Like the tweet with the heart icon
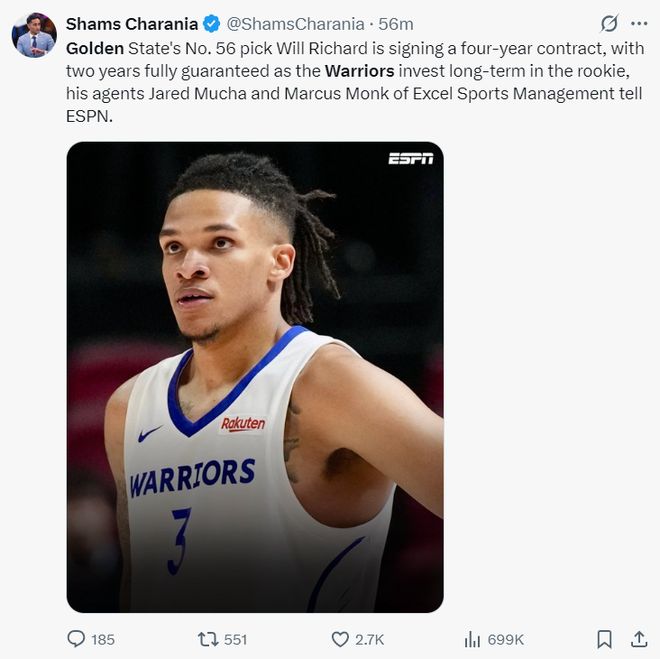Viewport: 660px width, 659px height. click(x=339, y=639)
